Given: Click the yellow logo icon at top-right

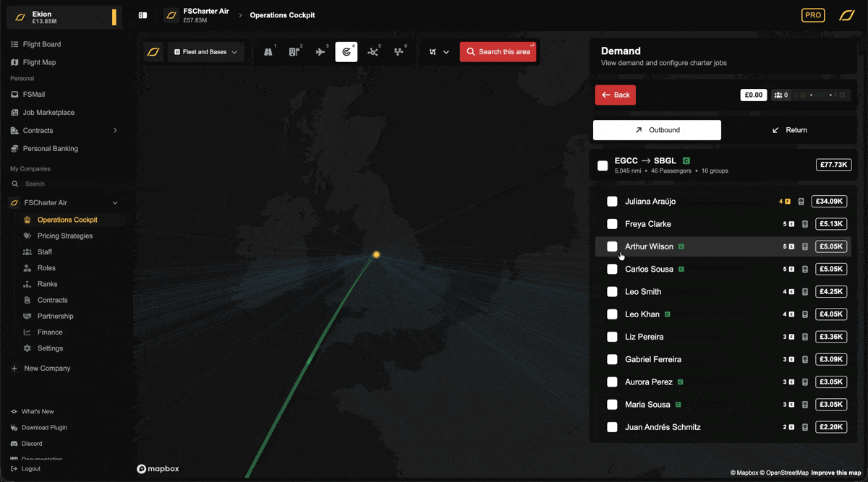Looking at the screenshot, I should [x=846, y=15].
